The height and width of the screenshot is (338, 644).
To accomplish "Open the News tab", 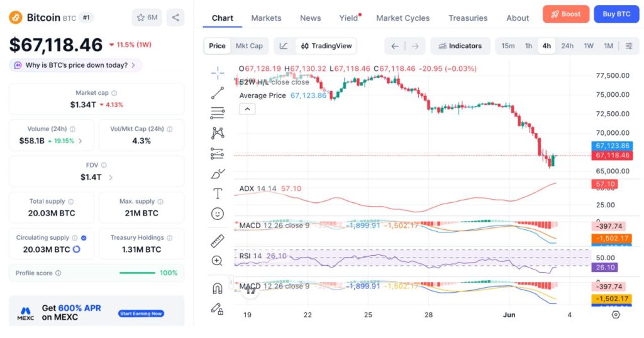I will (310, 18).
